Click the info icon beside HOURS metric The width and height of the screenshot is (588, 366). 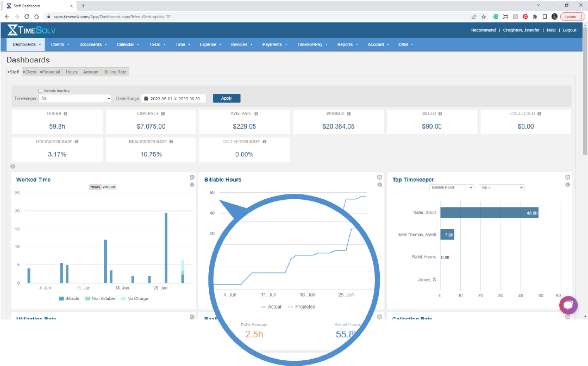[x=65, y=114]
